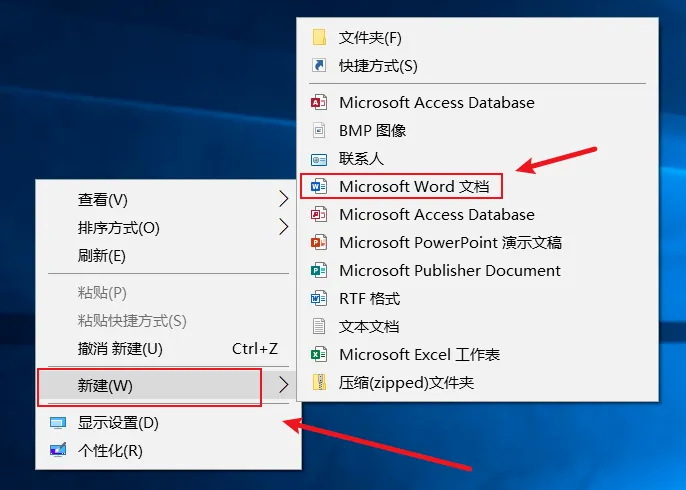Click the 显示设置(D) monitor icon

[x=58, y=423]
